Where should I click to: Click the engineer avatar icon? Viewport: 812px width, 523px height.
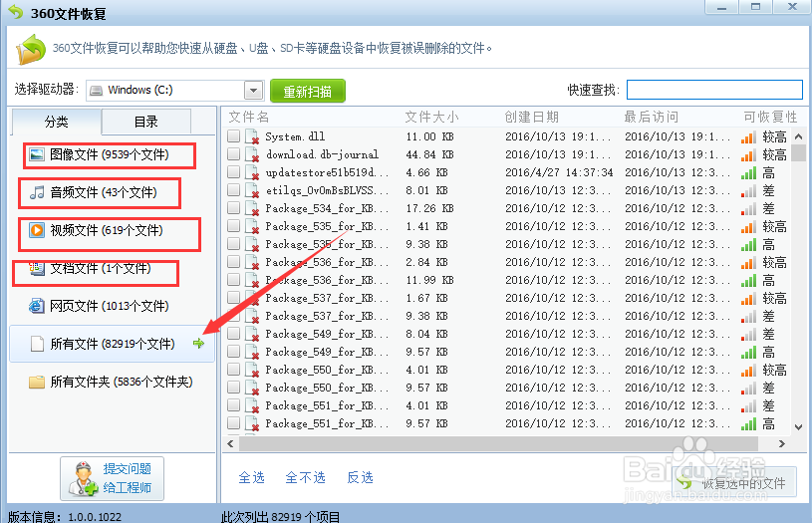pos(82,478)
